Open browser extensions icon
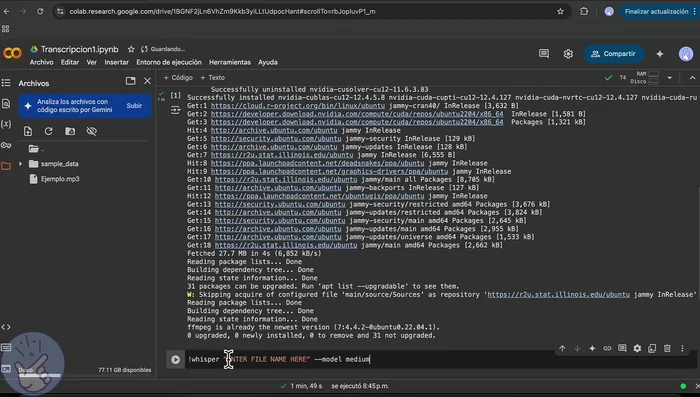 pos(584,12)
